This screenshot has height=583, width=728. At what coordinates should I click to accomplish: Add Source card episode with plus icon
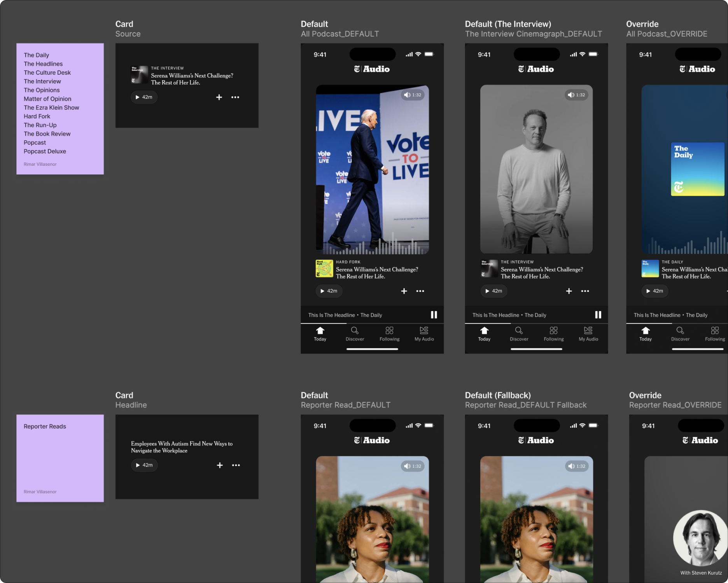tap(219, 97)
